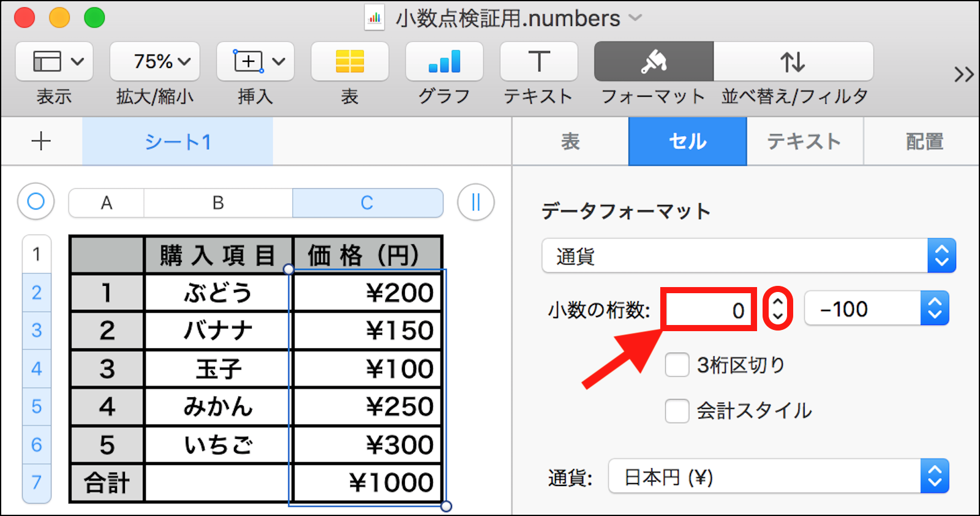Select the ¥150 price cell
The image size is (980, 516).
pos(367,331)
